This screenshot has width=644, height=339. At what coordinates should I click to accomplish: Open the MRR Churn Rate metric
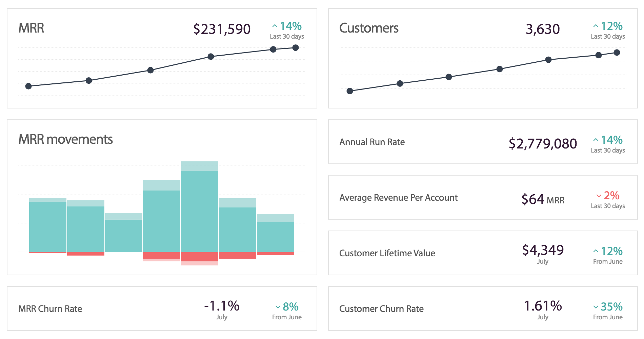coord(50,309)
